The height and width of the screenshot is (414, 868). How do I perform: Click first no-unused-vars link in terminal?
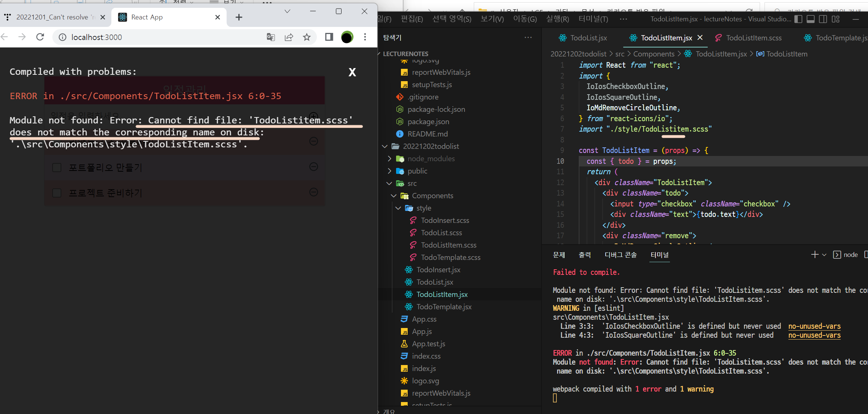(x=814, y=326)
